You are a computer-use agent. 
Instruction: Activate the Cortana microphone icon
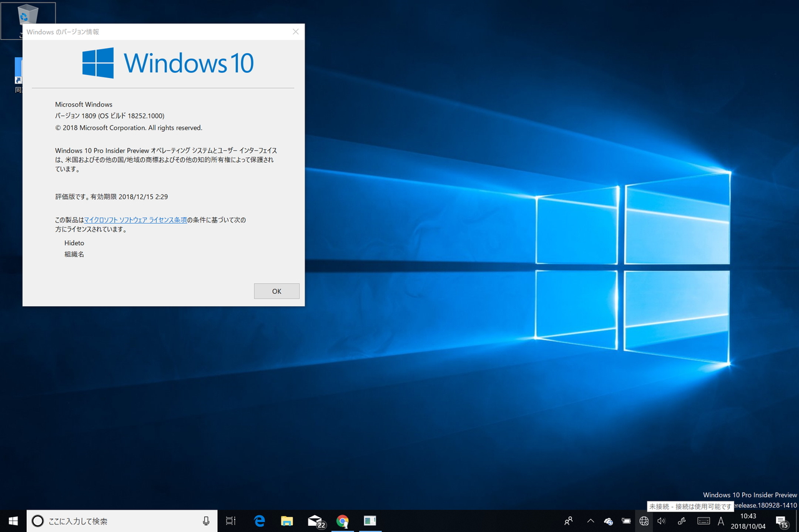coord(206,521)
